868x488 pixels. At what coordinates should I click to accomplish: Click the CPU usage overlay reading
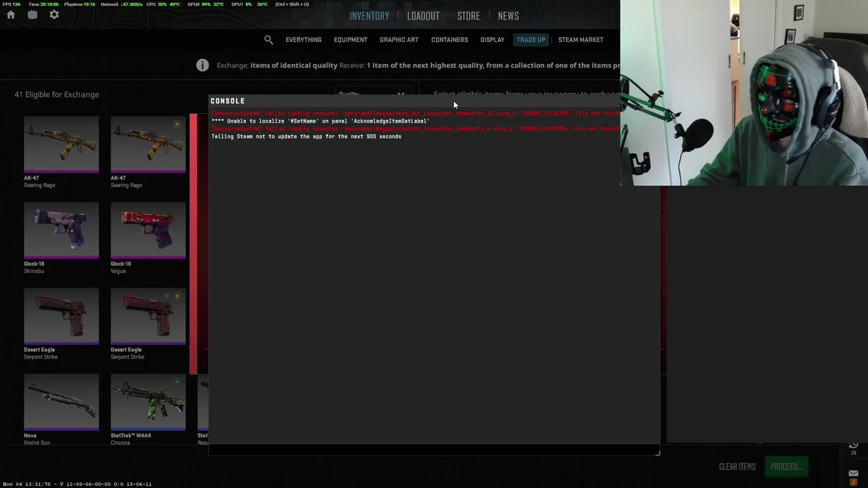pyautogui.click(x=163, y=4)
